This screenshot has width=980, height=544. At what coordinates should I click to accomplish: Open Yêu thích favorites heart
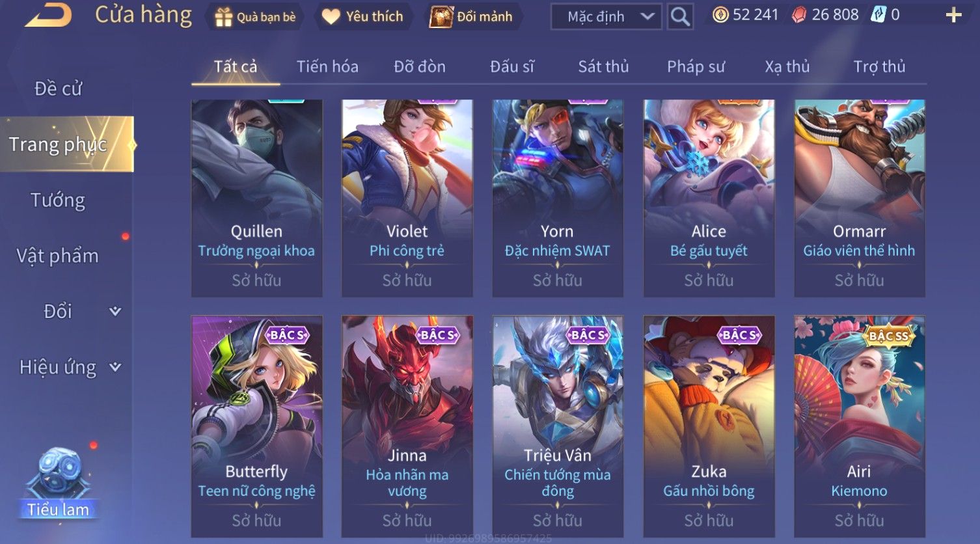click(362, 17)
